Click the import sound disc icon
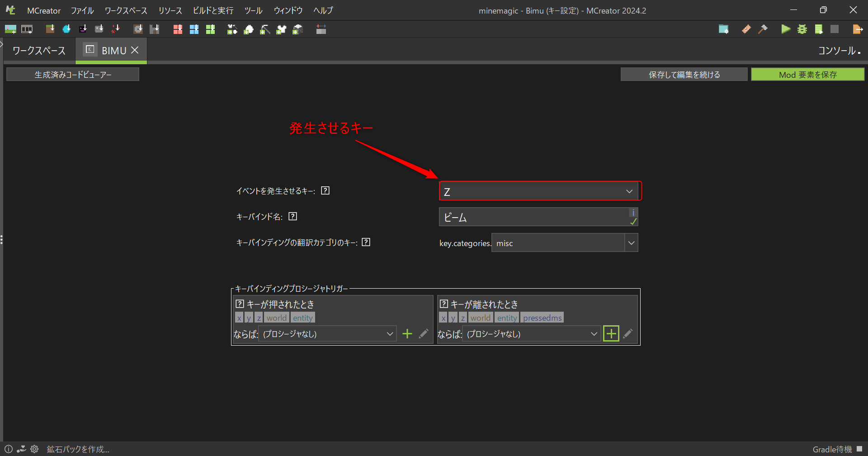This screenshot has height=456, width=868. click(138, 29)
